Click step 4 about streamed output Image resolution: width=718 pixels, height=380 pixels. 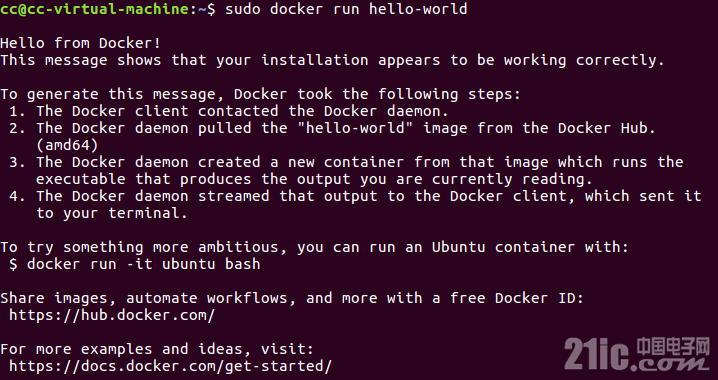pyautogui.click(x=355, y=196)
